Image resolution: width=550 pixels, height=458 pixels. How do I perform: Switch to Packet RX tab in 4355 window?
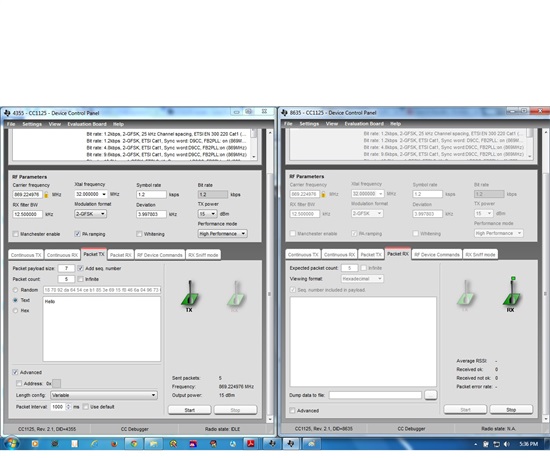(x=121, y=255)
